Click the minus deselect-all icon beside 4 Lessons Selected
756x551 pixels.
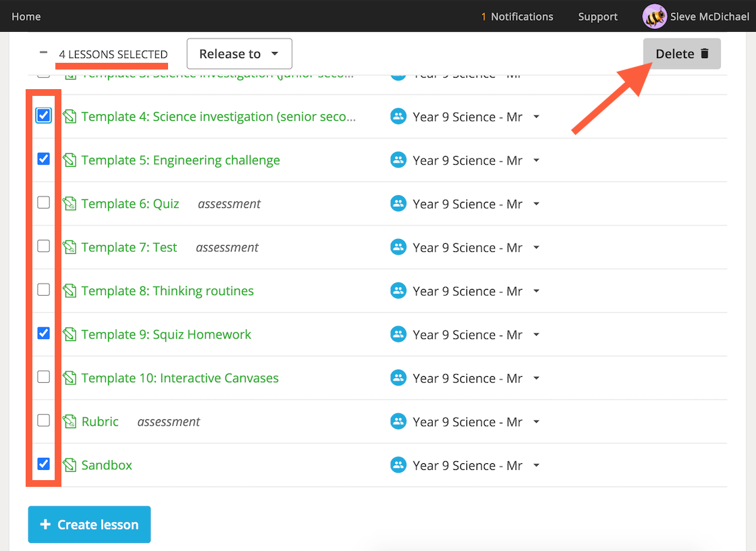(43, 53)
